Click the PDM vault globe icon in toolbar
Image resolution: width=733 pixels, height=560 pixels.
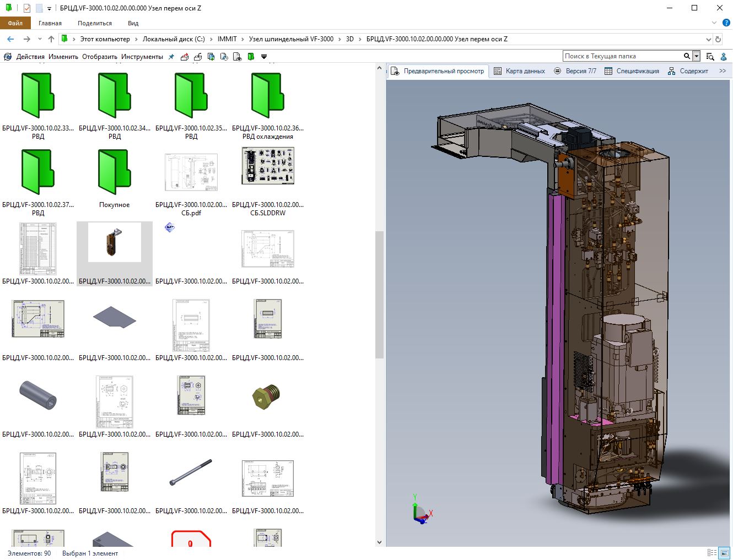pyautogui.click(x=8, y=56)
